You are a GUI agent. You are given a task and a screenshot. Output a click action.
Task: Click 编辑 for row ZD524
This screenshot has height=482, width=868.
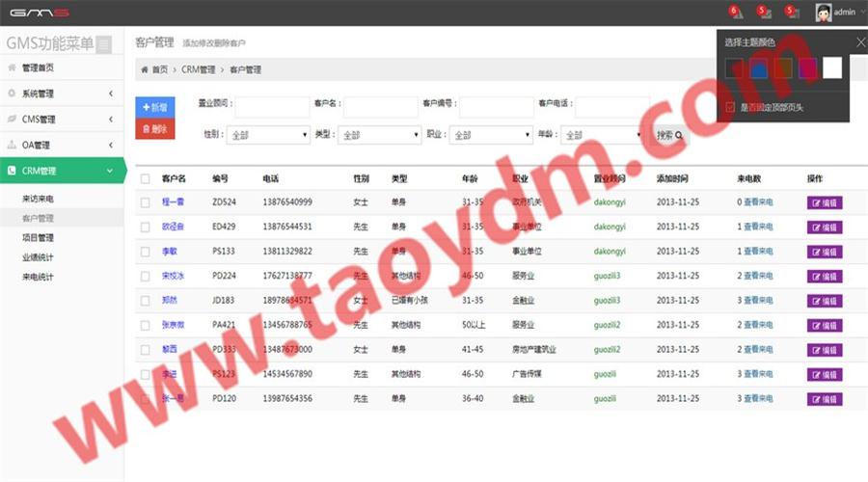coord(825,203)
